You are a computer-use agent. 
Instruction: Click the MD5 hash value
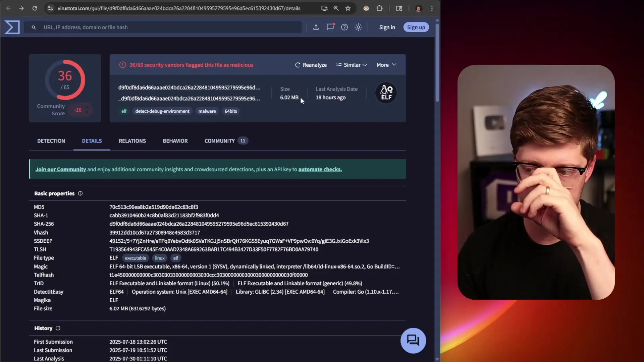[x=154, y=207]
